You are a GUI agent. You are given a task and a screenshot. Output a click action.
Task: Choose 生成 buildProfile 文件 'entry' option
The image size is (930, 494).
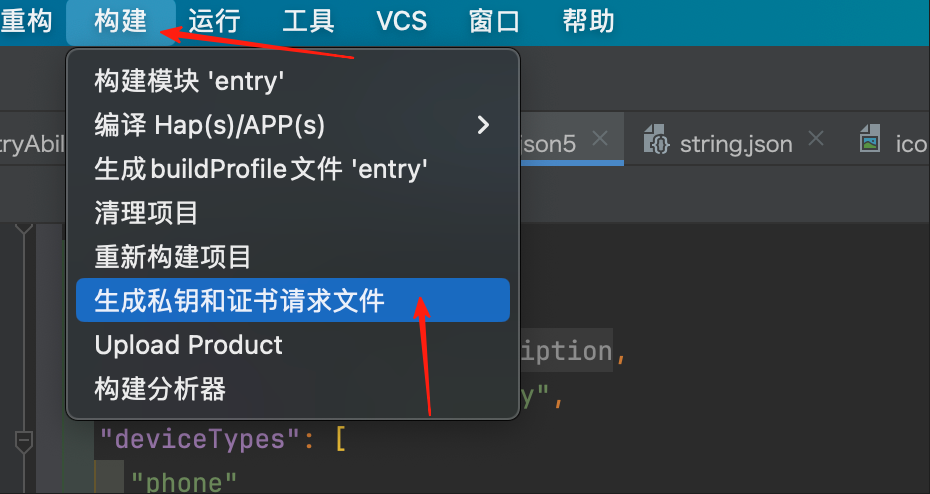coord(261,168)
